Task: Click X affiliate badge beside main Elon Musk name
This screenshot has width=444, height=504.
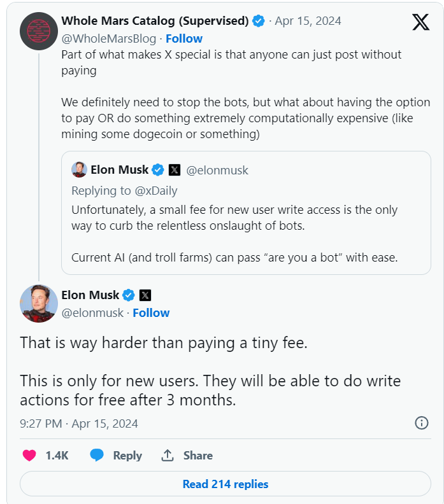Action: pyautogui.click(x=145, y=295)
